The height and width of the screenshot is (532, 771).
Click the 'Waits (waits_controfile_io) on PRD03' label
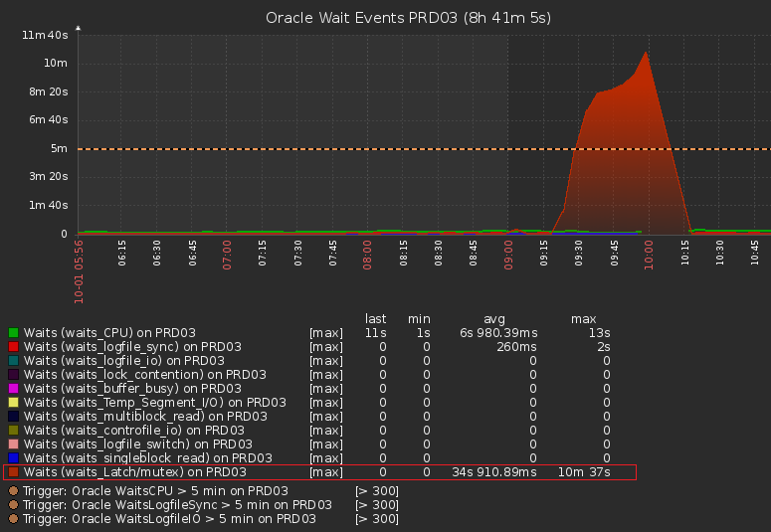pyautogui.click(x=134, y=431)
